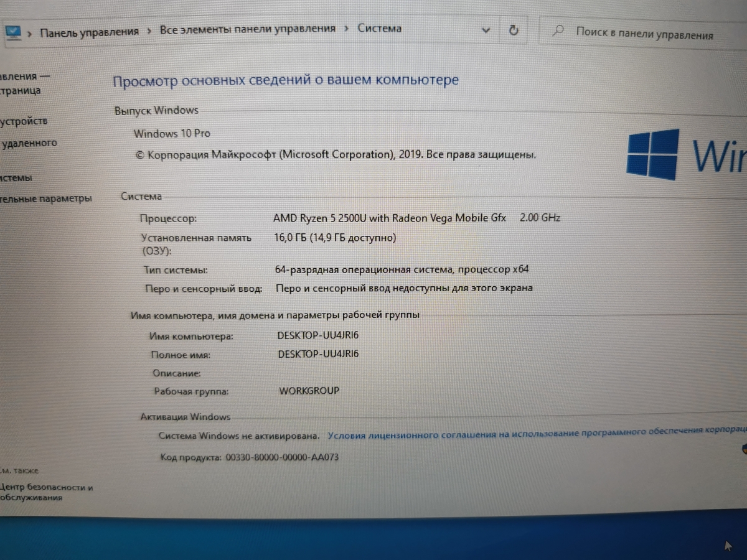Viewport: 747px width, 560px height.
Task: Click the WORKGROUP value
Action: 309,391
